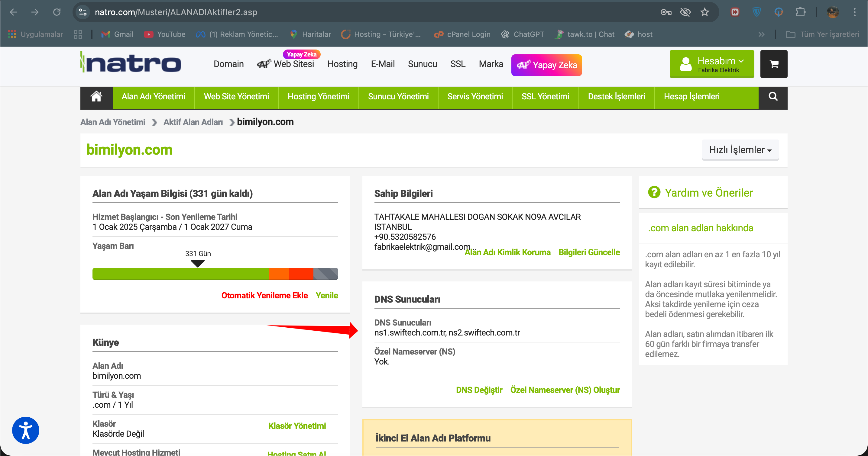This screenshot has height=456, width=868.
Task: Open Klasör Yönetimi link
Action: 297,426
